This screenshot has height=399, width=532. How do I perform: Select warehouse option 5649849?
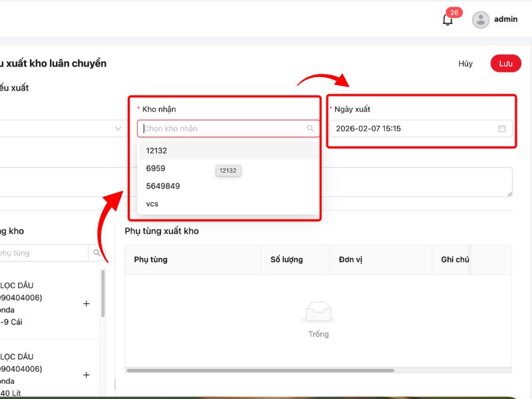point(163,186)
